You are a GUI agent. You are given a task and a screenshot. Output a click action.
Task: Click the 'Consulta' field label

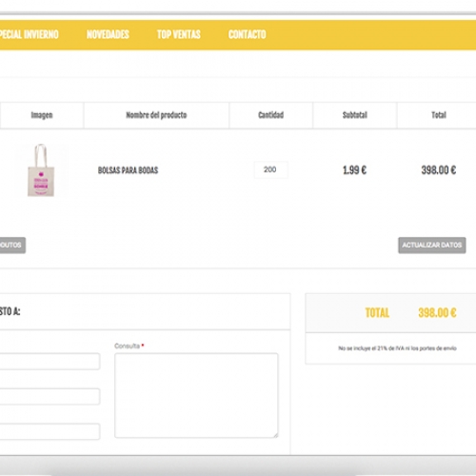click(x=127, y=346)
